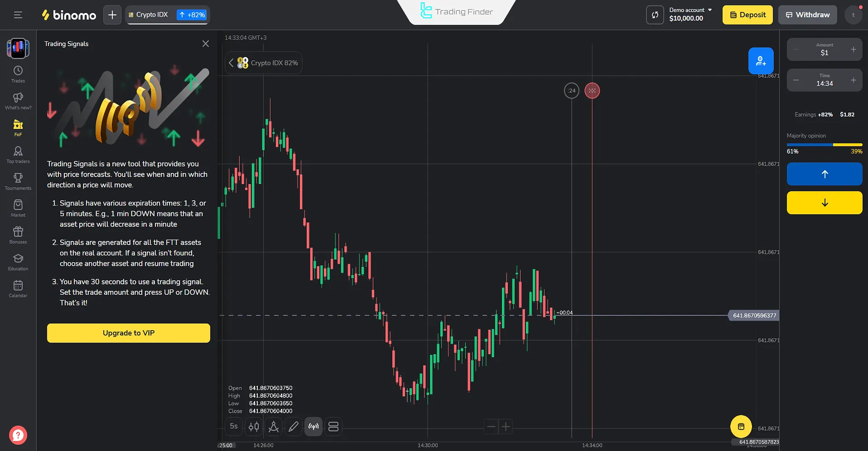Click the Amount $1 input field
This screenshot has width=868, height=451.
point(825,49)
